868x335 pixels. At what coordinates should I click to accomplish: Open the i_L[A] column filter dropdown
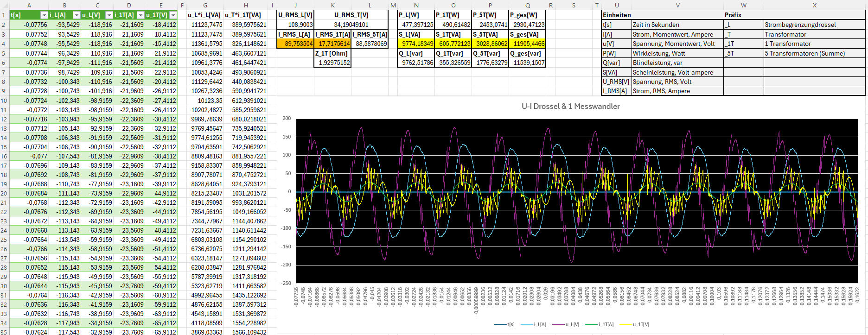[x=77, y=15]
